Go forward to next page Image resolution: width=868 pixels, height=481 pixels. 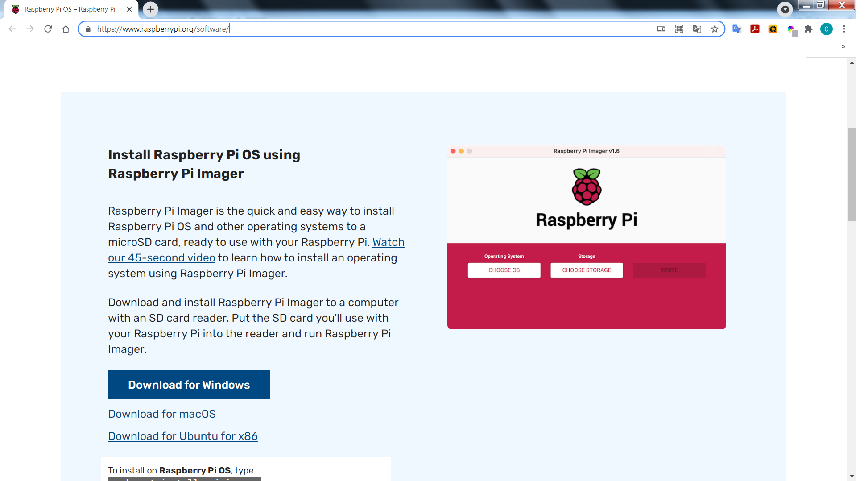click(x=30, y=29)
